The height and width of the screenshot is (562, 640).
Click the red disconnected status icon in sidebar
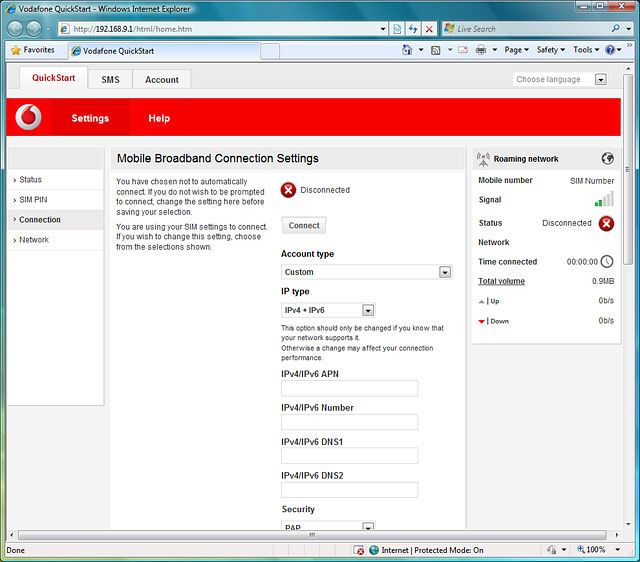click(x=606, y=223)
